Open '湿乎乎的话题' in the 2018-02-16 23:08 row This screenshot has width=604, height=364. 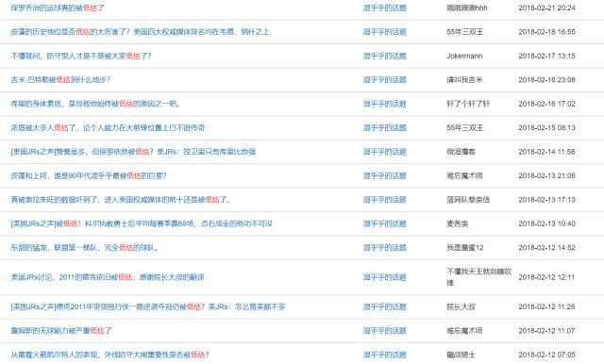(384, 79)
